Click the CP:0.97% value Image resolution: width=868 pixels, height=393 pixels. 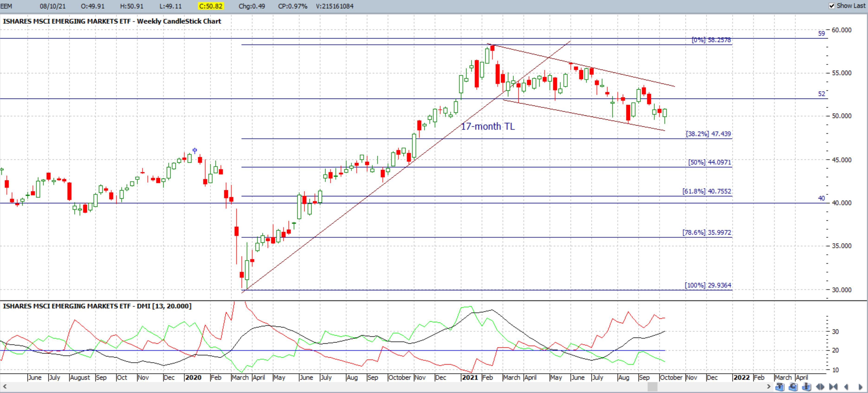click(x=293, y=6)
